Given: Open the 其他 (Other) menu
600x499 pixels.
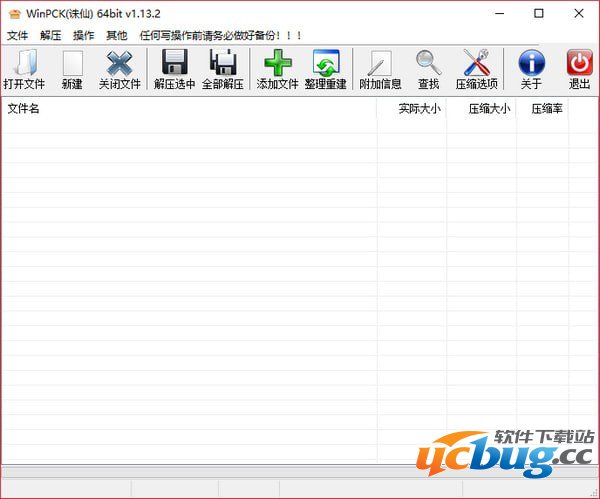Looking at the screenshot, I should (x=117, y=35).
